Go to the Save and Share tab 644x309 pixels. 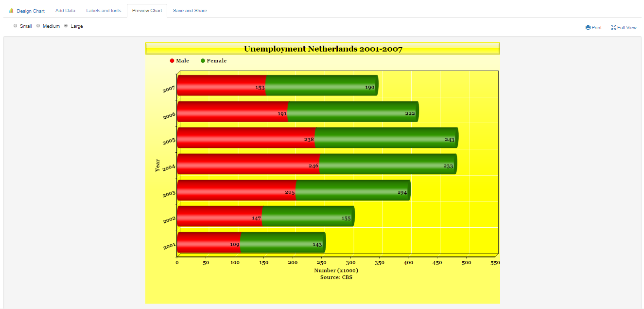190,11
